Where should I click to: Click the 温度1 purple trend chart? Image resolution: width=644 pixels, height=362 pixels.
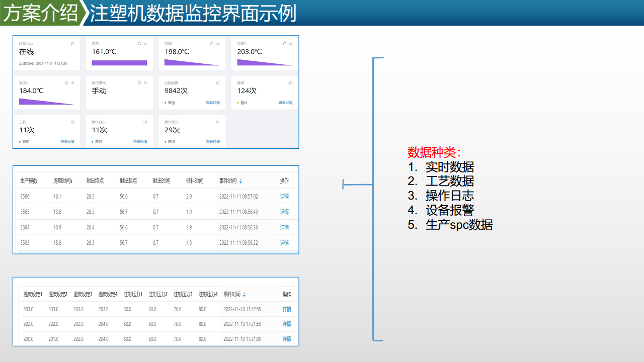click(119, 63)
